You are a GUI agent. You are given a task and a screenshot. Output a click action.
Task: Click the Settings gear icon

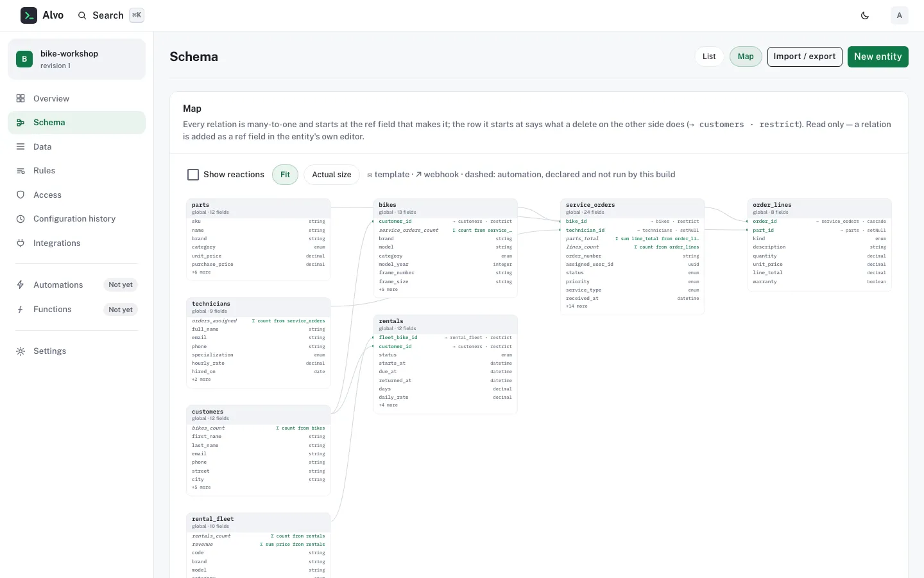21,351
